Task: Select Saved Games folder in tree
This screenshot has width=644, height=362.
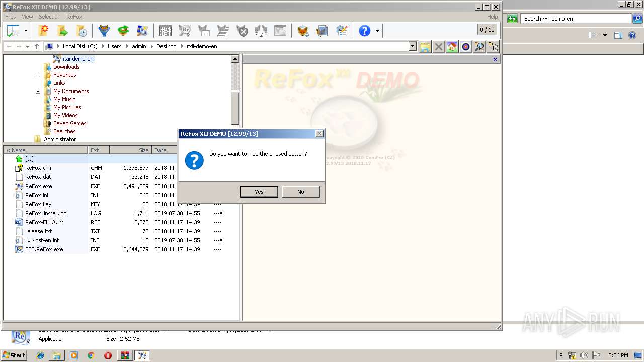Action: tap(69, 123)
